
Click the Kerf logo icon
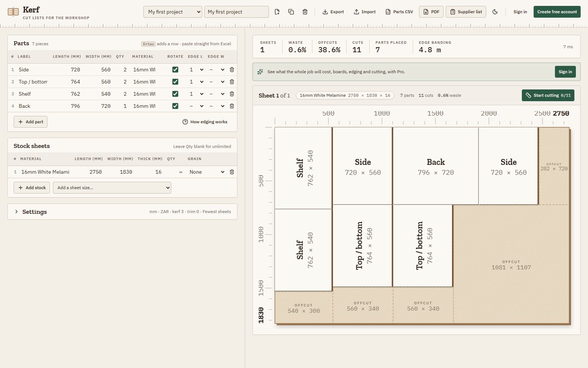click(x=13, y=12)
